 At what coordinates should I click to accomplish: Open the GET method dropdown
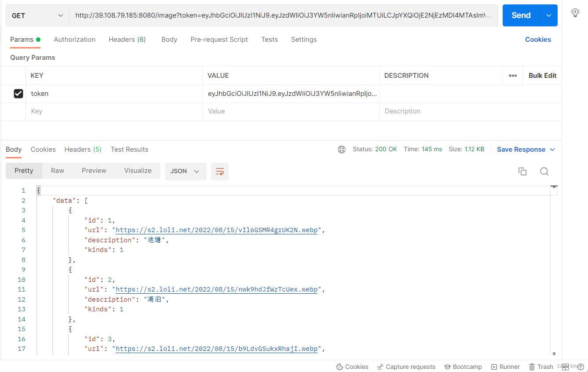[37, 15]
